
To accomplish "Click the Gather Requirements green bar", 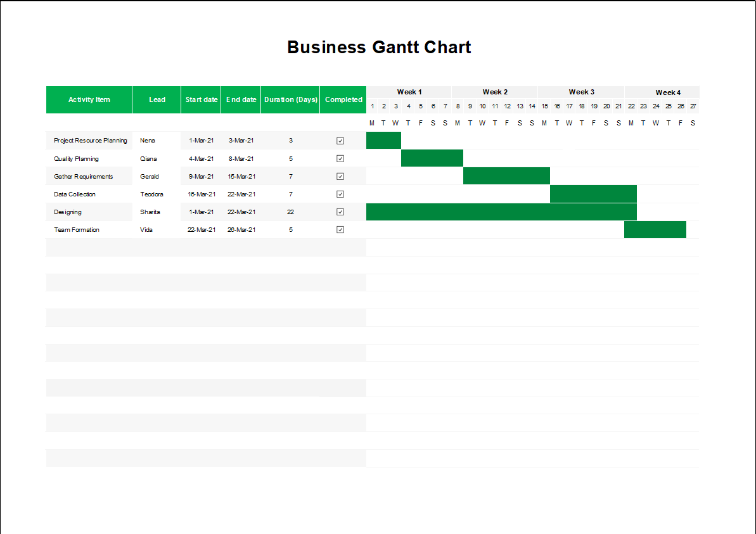I will pos(506,176).
